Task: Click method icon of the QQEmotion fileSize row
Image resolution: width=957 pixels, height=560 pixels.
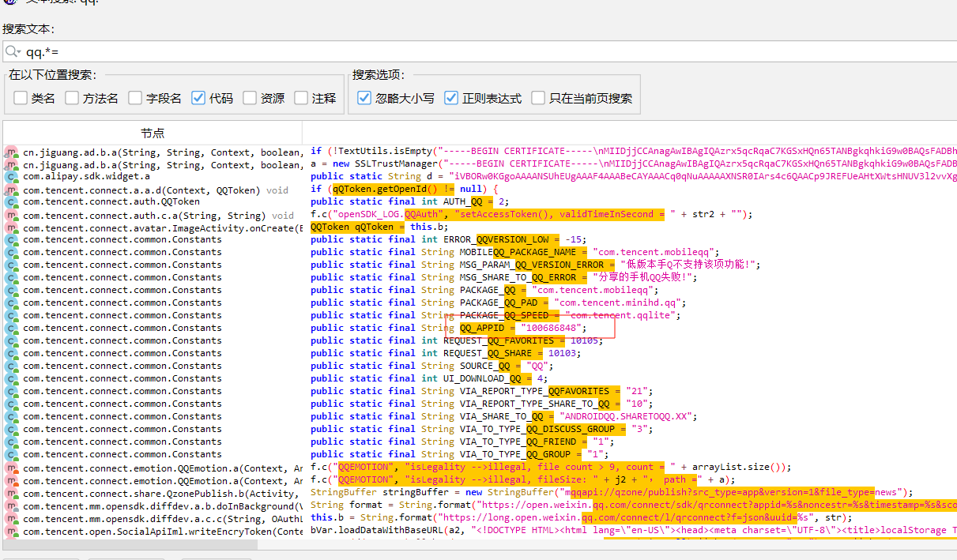Action: tap(12, 481)
